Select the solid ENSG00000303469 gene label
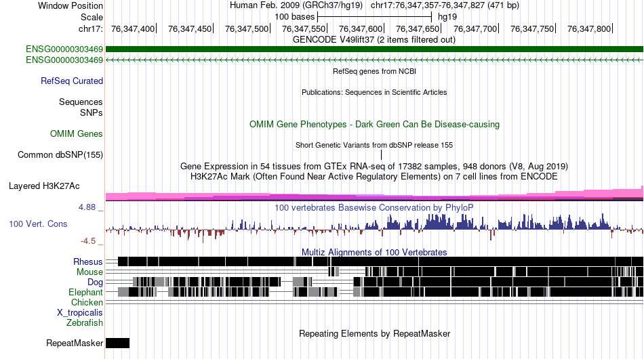 click(x=64, y=49)
